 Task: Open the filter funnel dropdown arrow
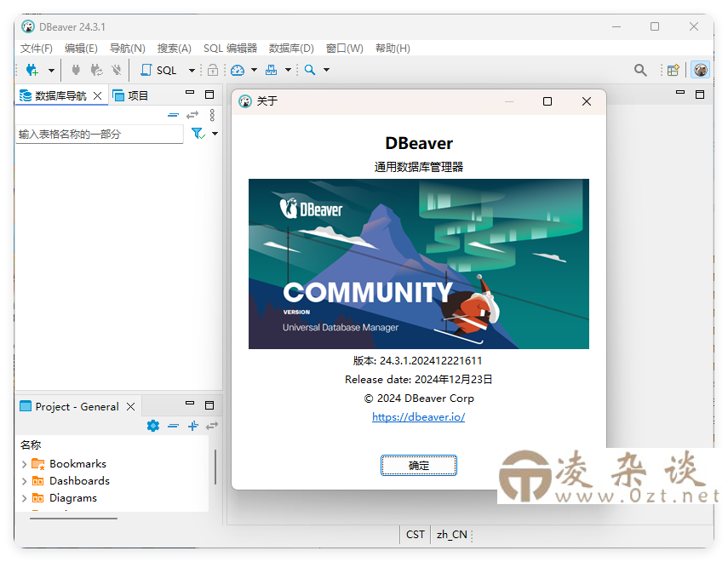point(215,134)
